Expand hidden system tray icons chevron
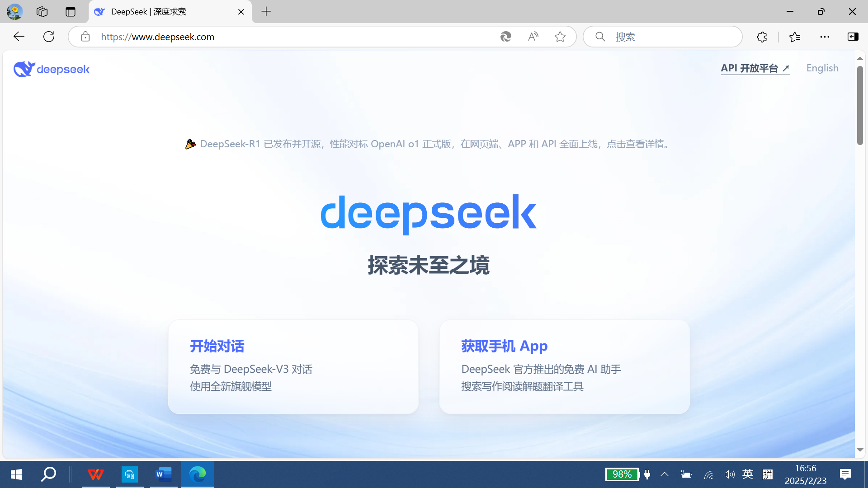 [665, 474]
